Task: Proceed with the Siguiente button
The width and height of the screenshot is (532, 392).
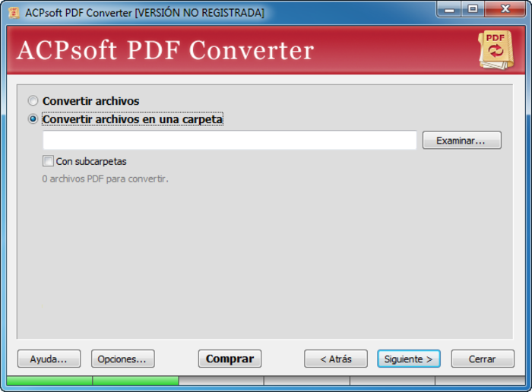Action: click(409, 359)
